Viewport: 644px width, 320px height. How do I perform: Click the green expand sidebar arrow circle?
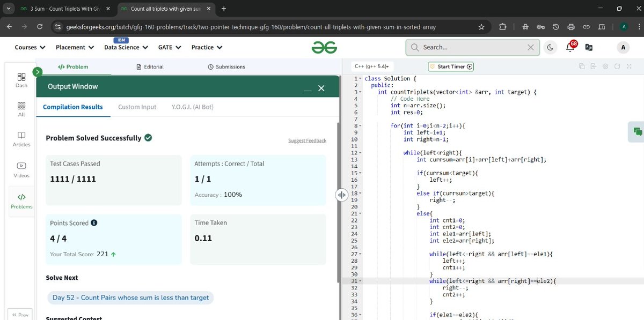tap(37, 72)
